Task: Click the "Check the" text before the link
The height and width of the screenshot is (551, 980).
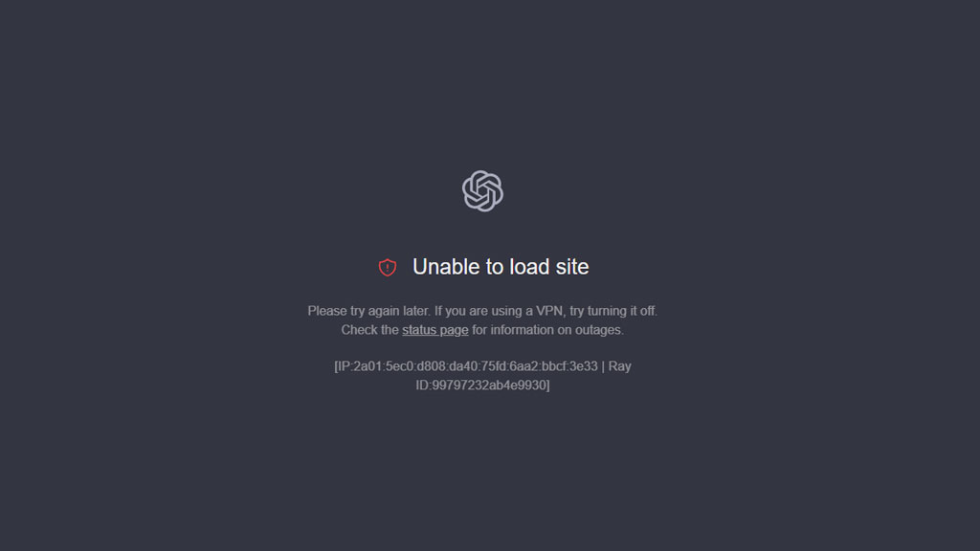Action: (x=370, y=330)
